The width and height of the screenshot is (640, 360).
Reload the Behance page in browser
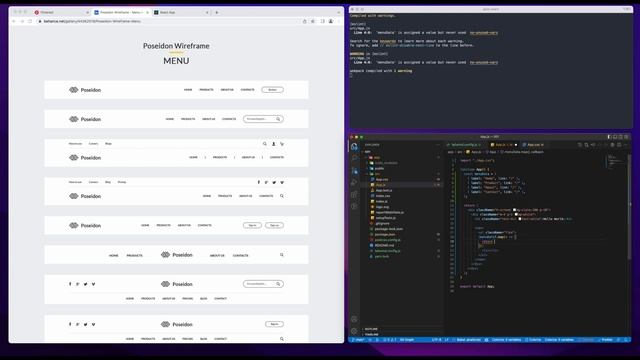(30, 21)
